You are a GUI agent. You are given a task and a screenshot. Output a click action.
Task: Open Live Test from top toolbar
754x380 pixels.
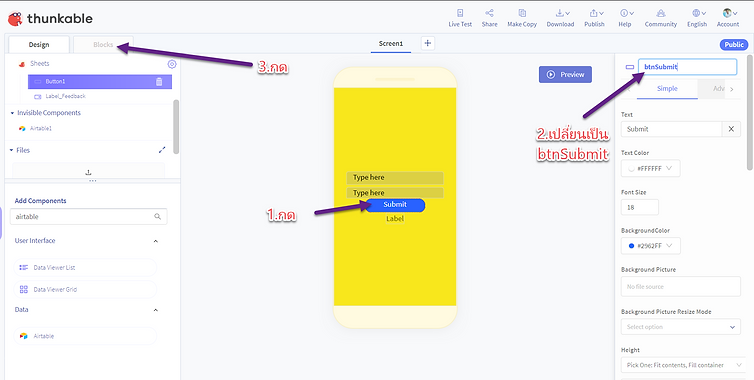[x=460, y=18]
